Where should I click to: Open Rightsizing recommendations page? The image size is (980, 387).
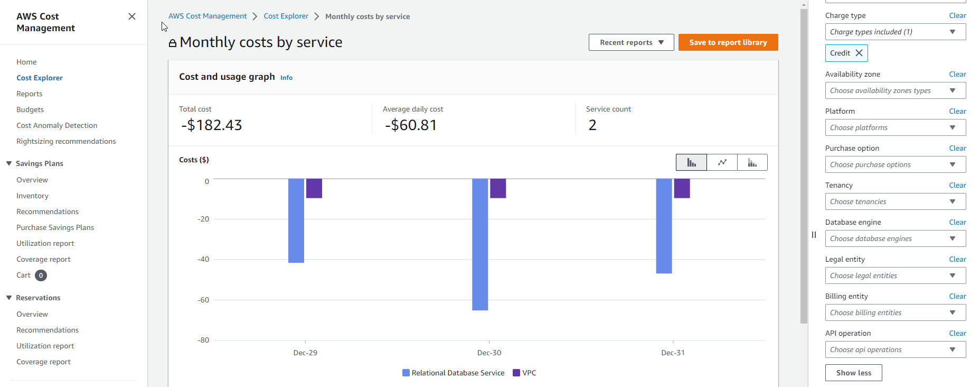pyautogui.click(x=66, y=141)
